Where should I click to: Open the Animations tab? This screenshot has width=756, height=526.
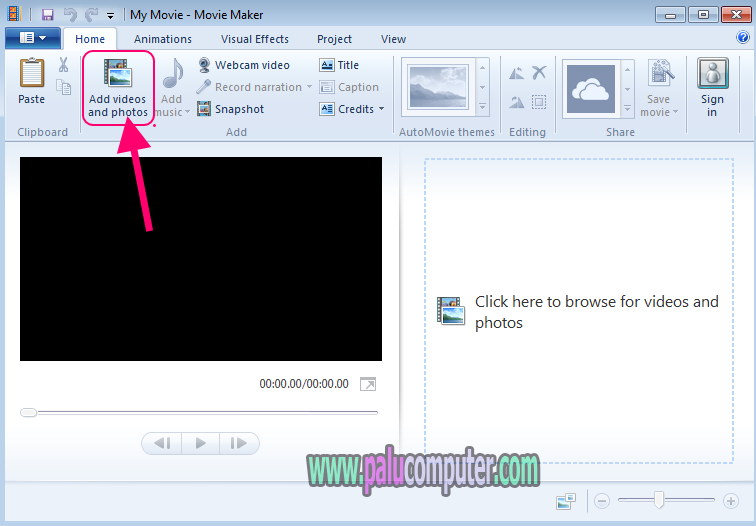pos(163,39)
